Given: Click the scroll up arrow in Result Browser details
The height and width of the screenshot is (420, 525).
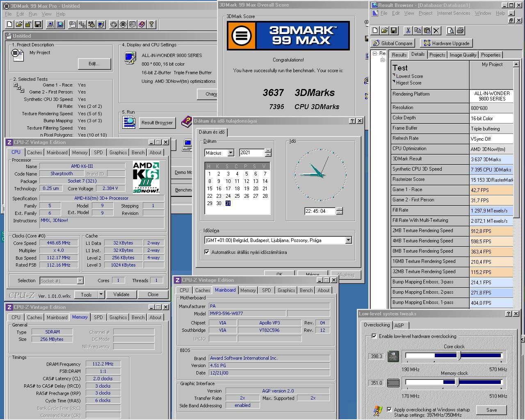Looking at the screenshot, I should (516, 64).
